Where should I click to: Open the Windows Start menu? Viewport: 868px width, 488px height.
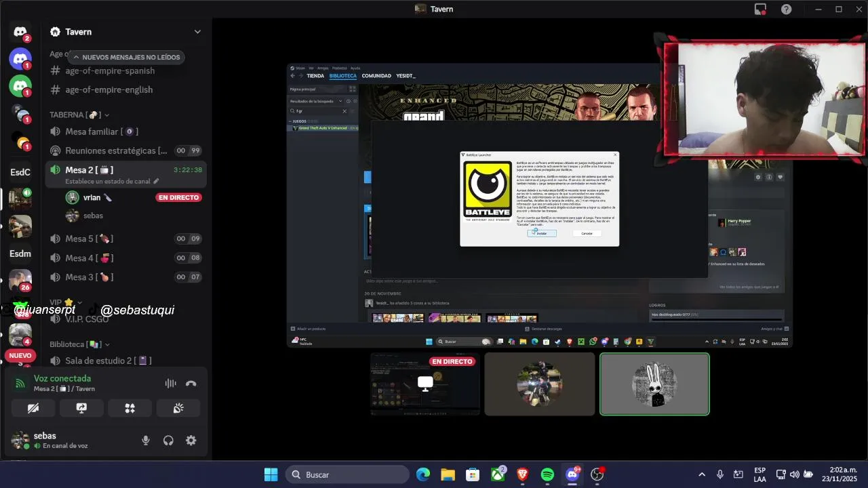click(x=271, y=474)
